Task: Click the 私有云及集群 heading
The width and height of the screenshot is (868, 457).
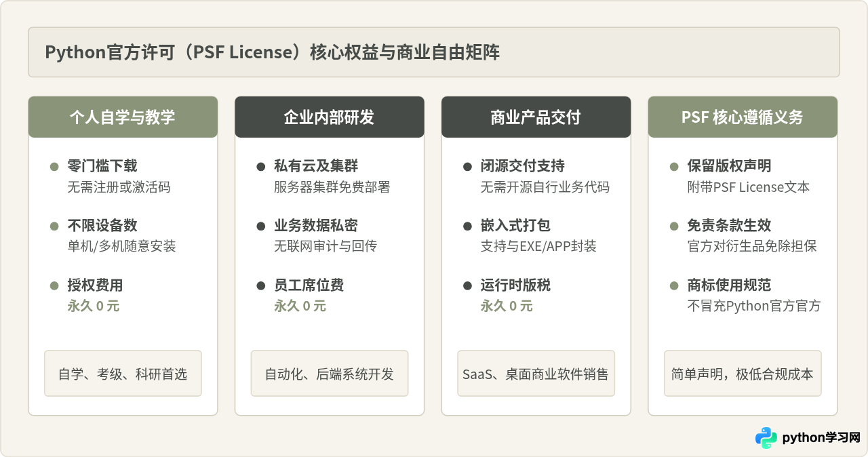Action: click(316, 166)
